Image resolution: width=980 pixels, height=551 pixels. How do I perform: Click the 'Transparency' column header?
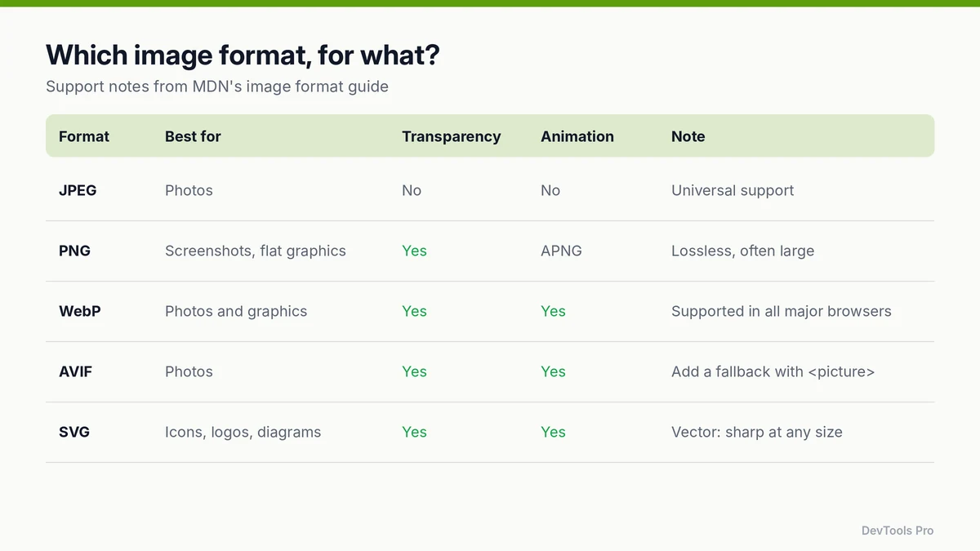click(x=452, y=136)
